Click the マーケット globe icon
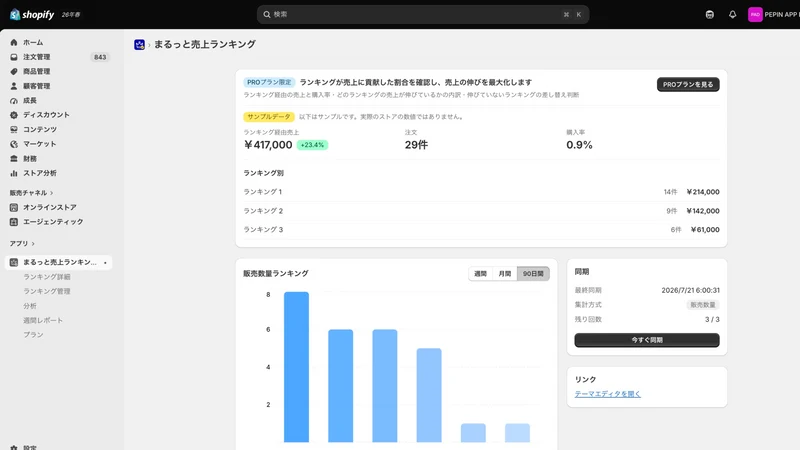800x450 pixels. coord(14,144)
